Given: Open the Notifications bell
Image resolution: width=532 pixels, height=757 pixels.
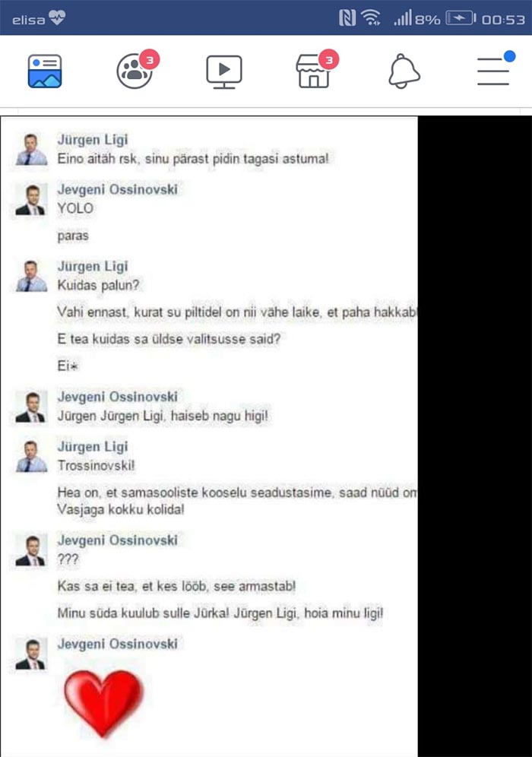Looking at the screenshot, I should [404, 71].
